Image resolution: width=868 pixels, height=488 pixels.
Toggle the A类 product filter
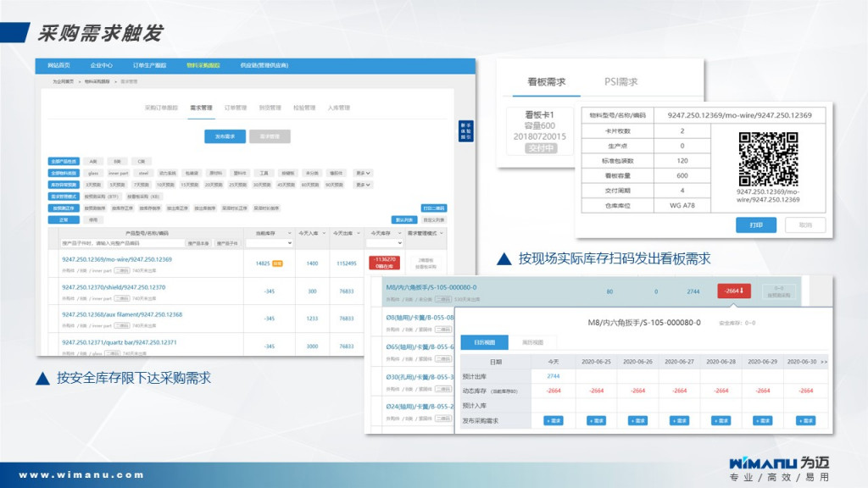92,160
